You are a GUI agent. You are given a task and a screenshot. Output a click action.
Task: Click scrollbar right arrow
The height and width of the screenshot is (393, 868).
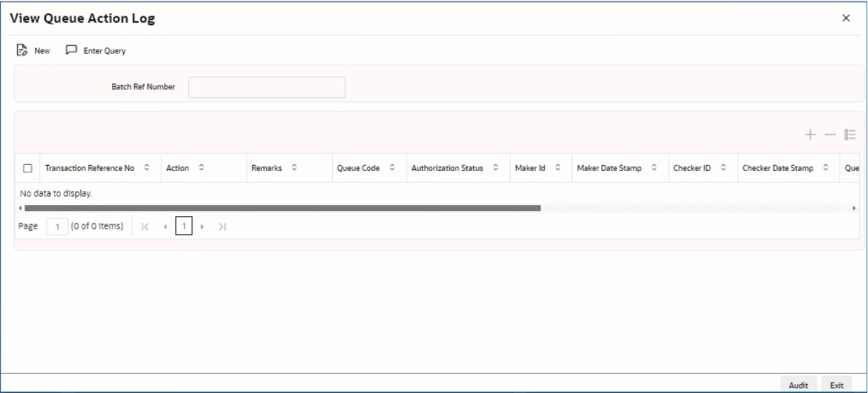coord(854,208)
